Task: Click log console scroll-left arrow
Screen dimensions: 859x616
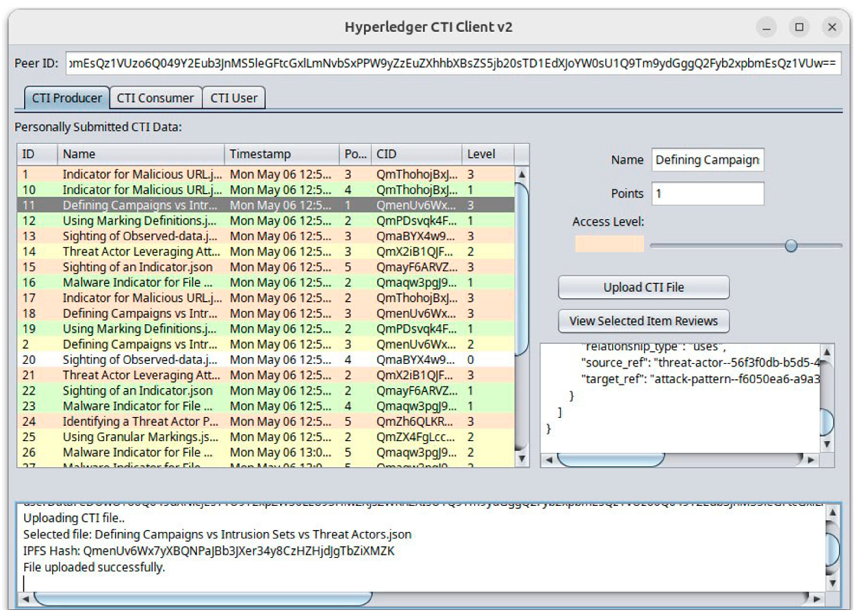Action: [x=25, y=599]
